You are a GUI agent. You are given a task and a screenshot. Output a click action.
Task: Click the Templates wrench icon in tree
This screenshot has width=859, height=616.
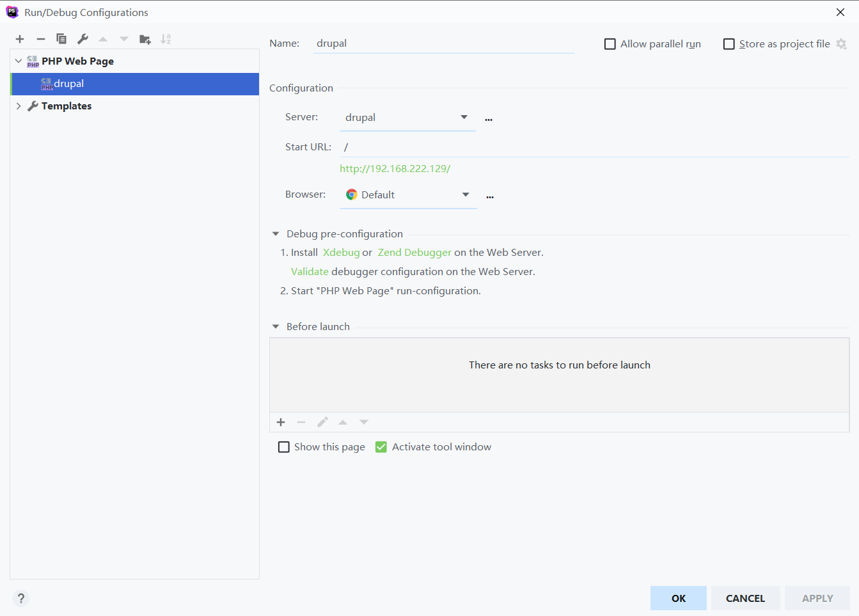33,106
